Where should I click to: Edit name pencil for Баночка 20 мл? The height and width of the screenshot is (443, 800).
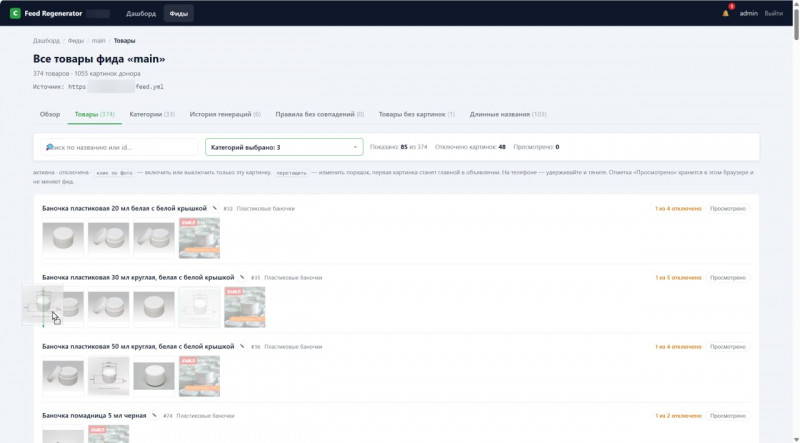(214, 208)
